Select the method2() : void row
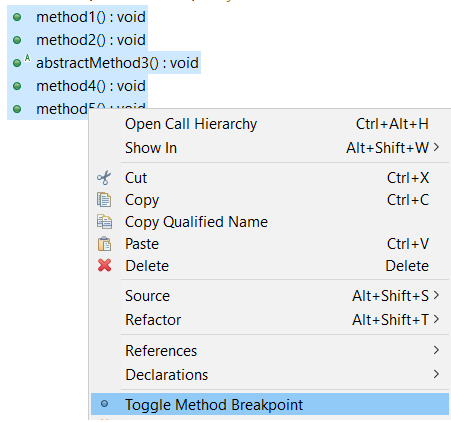The width and height of the screenshot is (451, 422). (x=77, y=40)
